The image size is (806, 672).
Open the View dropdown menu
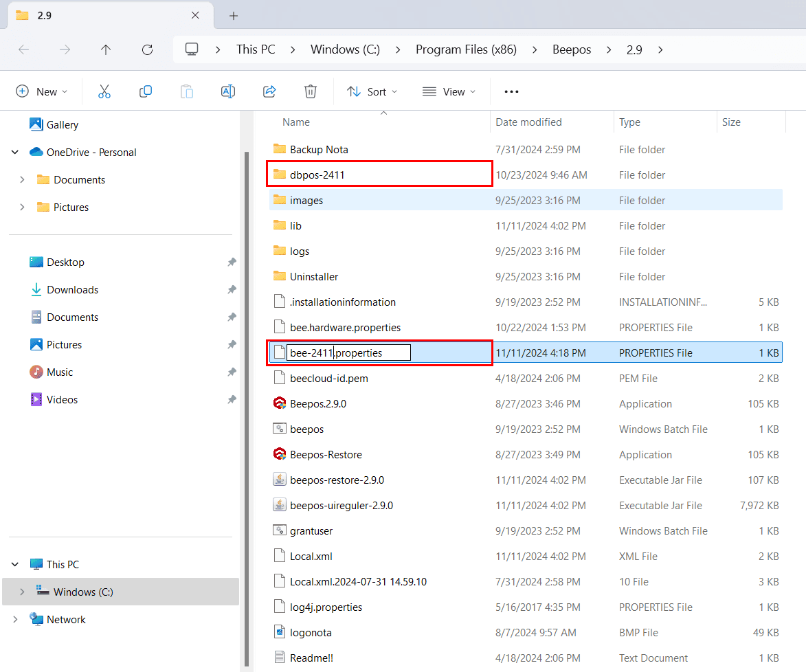(x=449, y=91)
